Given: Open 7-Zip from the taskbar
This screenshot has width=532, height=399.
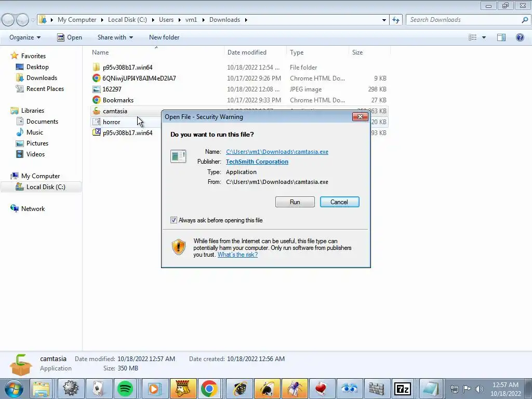Looking at the screenshot, I should 403,389.
